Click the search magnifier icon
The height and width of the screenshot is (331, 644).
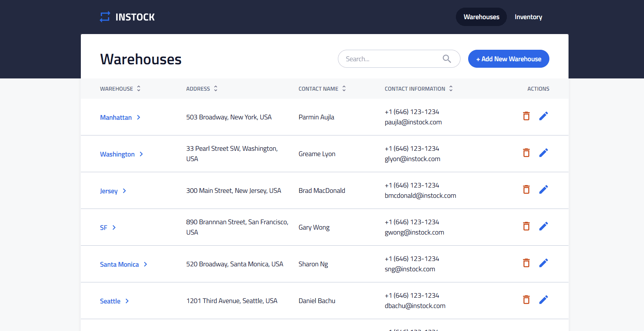click(x=447, y=59)
